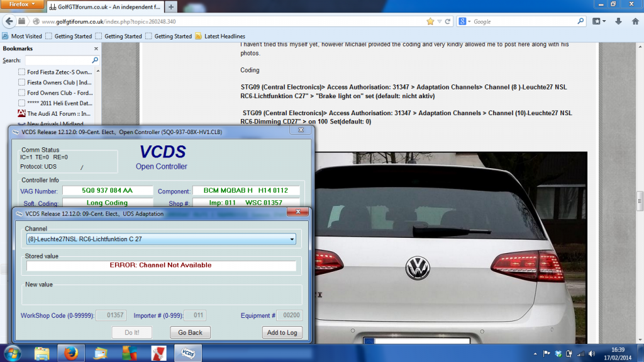Click the Equipment # field 00200
This screenshot has width=644, height=362.
(x=289, y=315)
